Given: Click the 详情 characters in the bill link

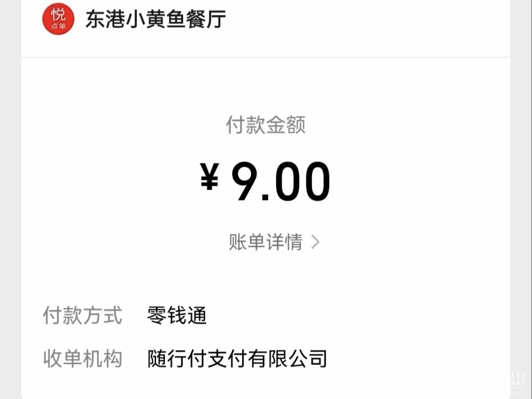Looking at the screenshot, I should click(284, 242).
